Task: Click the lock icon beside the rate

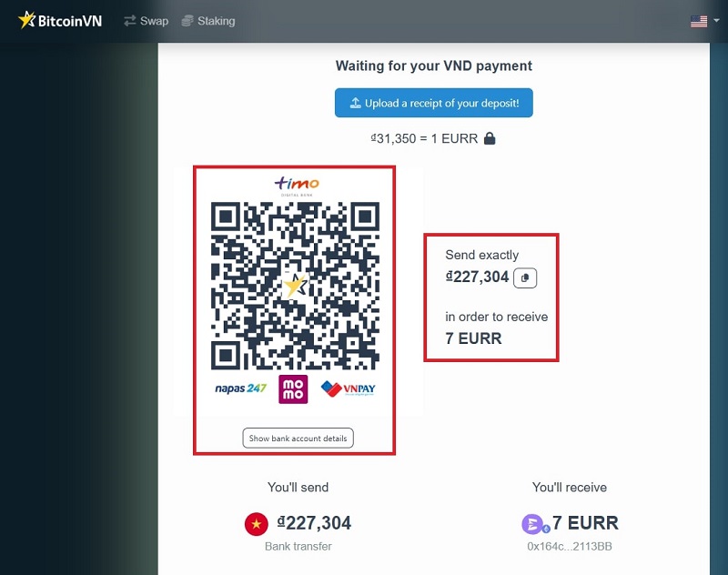Action: pos(490,138)
